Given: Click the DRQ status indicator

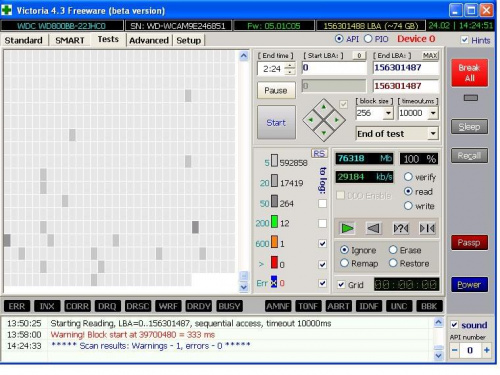Looking at the screenshot, I should coord(107,306).
